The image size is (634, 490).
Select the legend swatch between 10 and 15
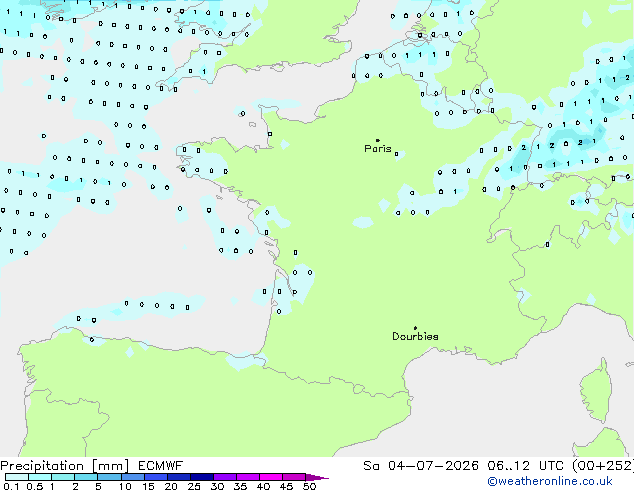pyautogui.click(x=133, y=477)
